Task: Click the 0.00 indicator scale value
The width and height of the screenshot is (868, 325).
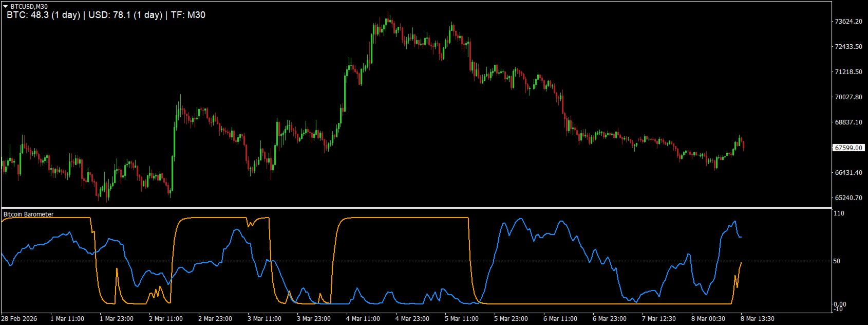Action: tap(840, 304)
